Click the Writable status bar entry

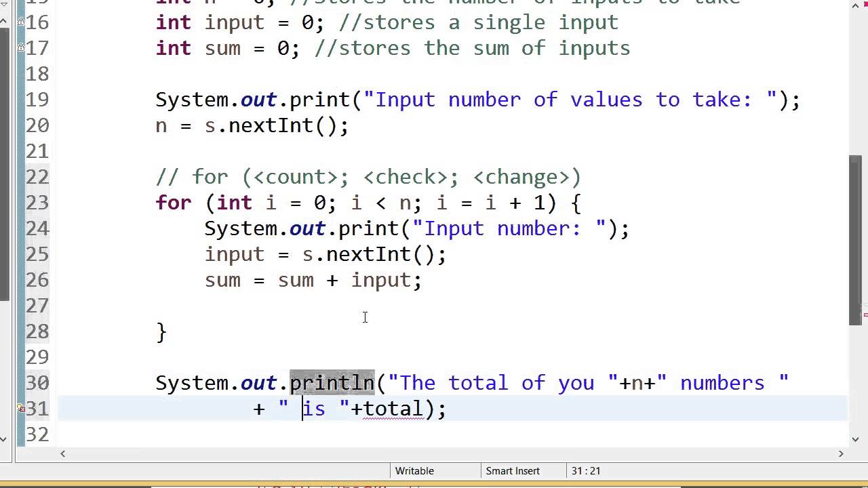(414, 470)
